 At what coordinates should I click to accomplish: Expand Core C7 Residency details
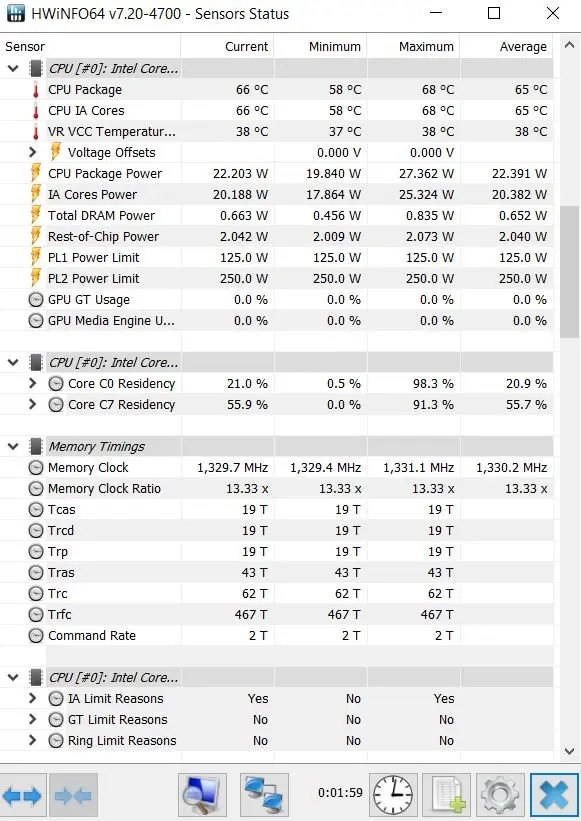32,404
